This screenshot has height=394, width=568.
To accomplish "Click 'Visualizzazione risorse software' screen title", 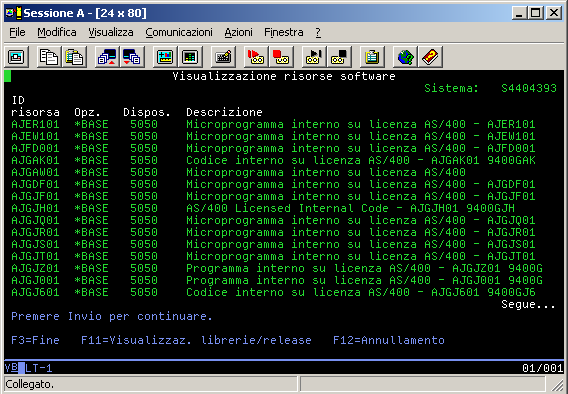I will coord(284,76).
